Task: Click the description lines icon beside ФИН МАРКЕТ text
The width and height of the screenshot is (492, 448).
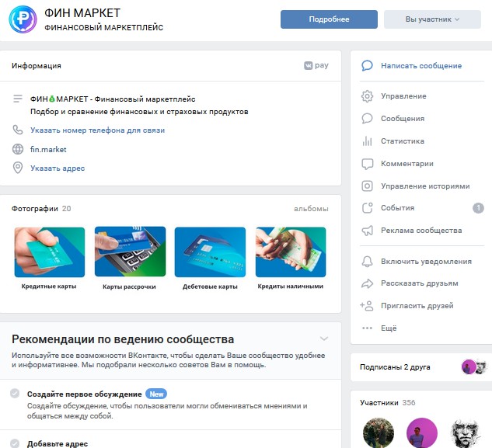Action: coord(18,99)
